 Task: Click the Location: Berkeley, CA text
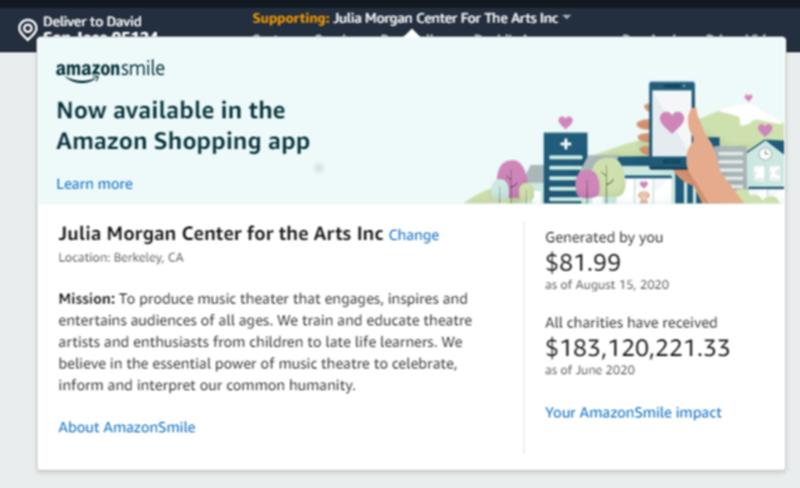[121, 257]
